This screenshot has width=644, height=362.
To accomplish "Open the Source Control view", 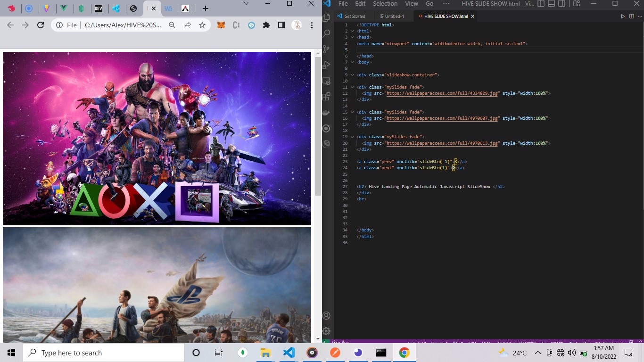I will (326, 49).
